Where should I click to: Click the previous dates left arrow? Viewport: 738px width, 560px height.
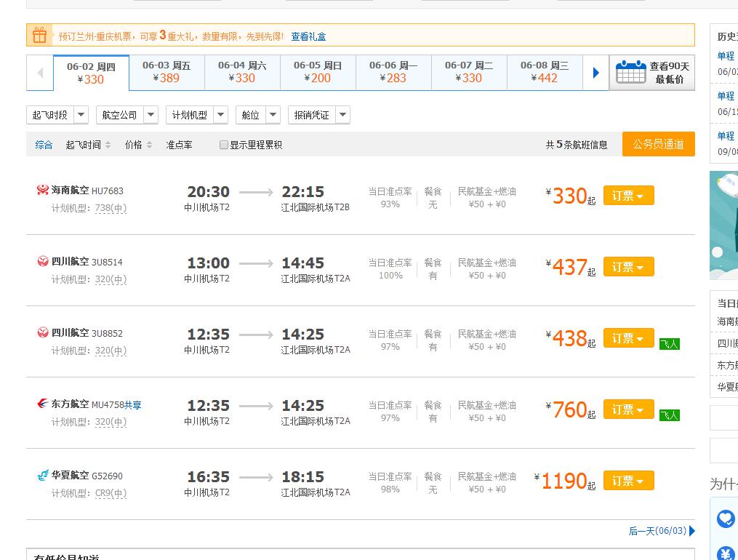(40, 73)
